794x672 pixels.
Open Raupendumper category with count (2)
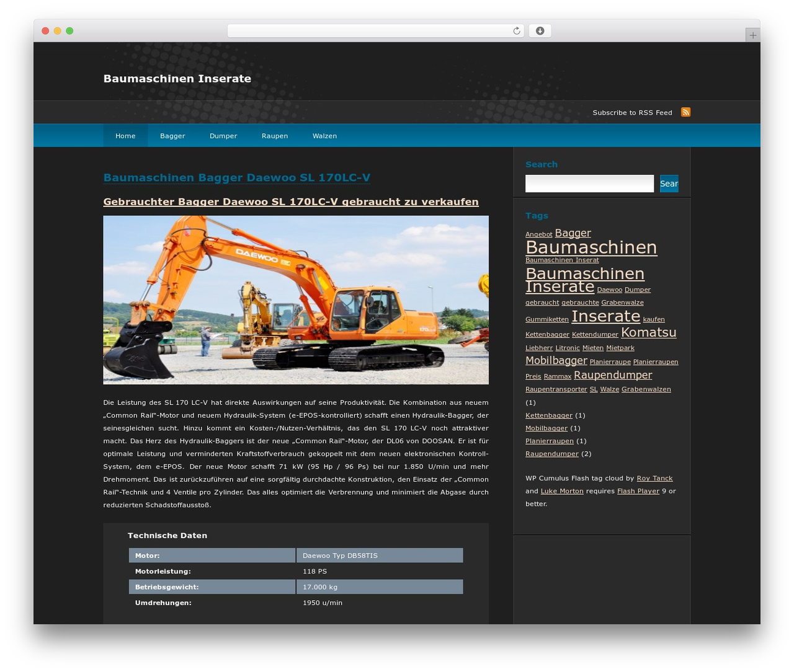552,454
